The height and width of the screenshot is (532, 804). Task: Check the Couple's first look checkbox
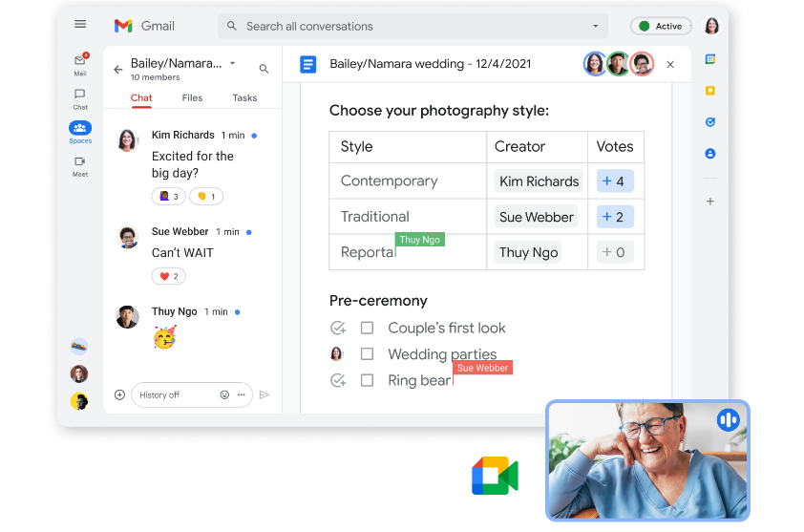367,328
